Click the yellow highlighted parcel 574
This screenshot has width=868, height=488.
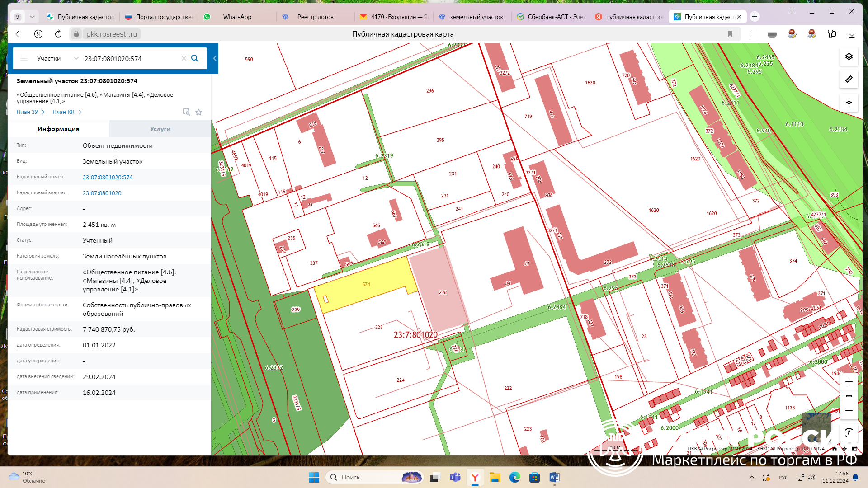pos(362,289)
